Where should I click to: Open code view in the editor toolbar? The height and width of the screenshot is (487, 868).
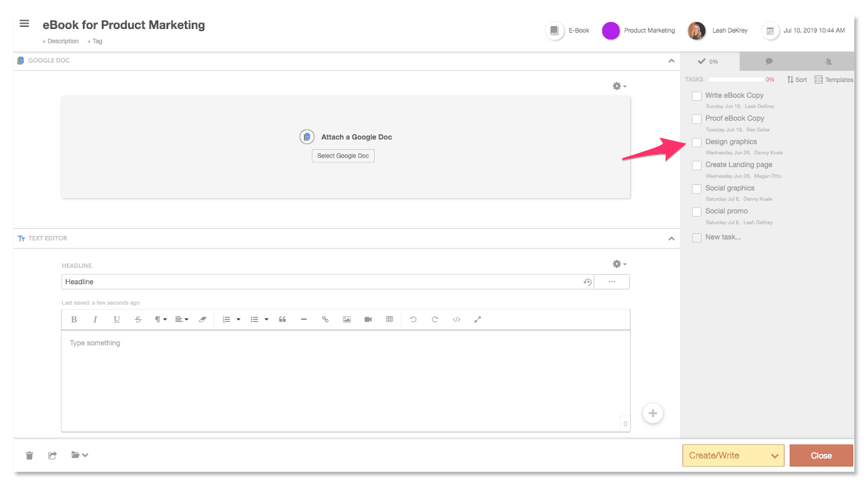coord(457,319)
